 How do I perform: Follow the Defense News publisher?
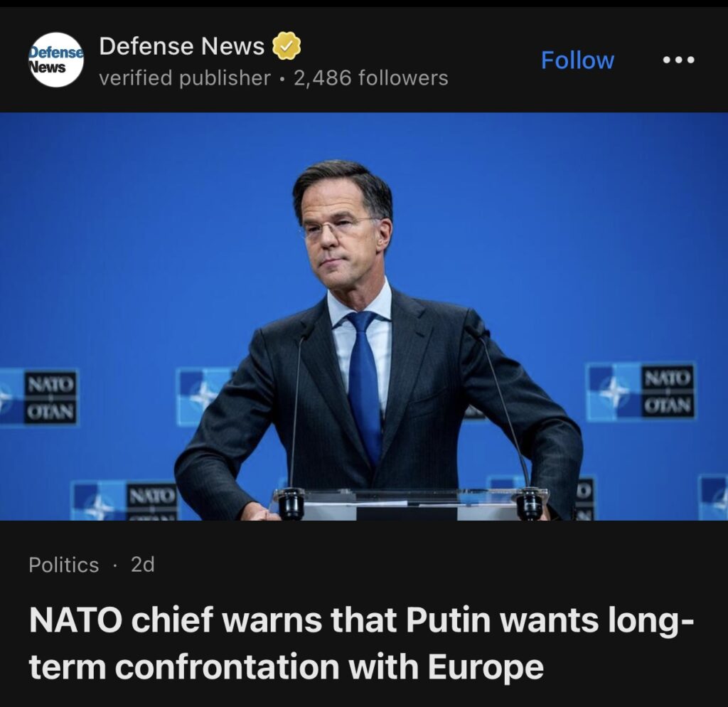(x=577, y=60)
